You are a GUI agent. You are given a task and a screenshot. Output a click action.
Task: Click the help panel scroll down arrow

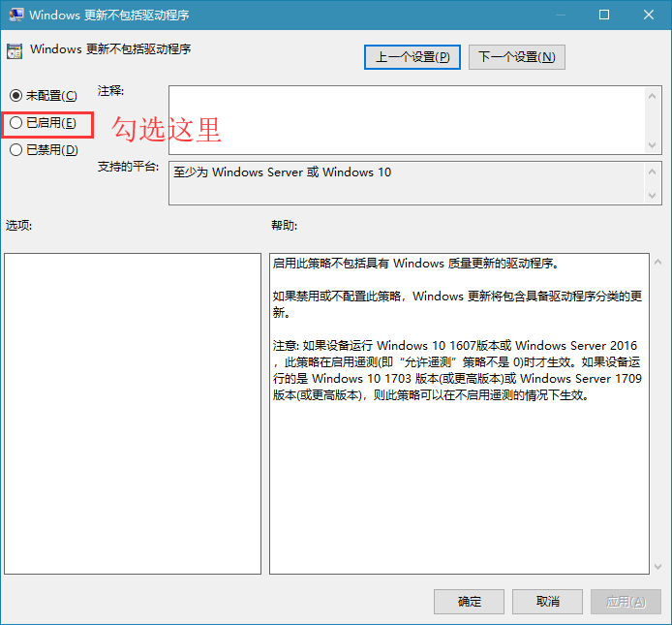tap(657, 567)
